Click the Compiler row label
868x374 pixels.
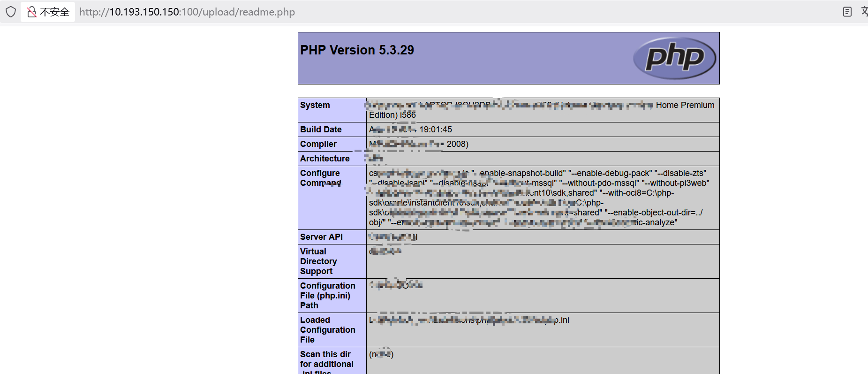[x=318, y=144]
